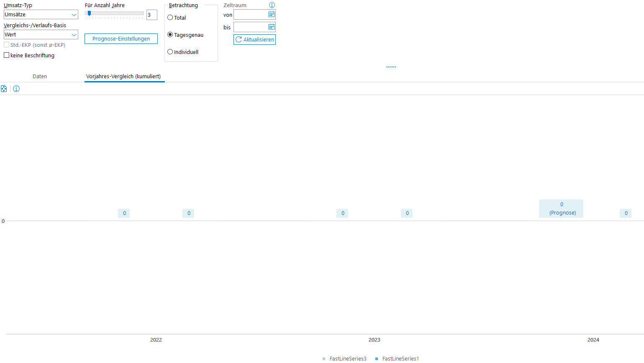Open the calendar picker for 'von' date
This screenshot has width=644, height=363.
click(x=271, y=15)
